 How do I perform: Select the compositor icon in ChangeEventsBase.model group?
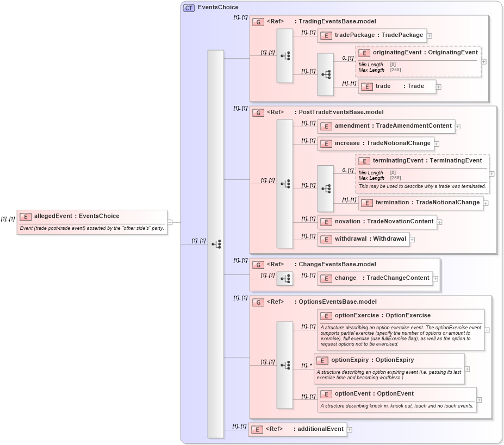pos(284,278)
